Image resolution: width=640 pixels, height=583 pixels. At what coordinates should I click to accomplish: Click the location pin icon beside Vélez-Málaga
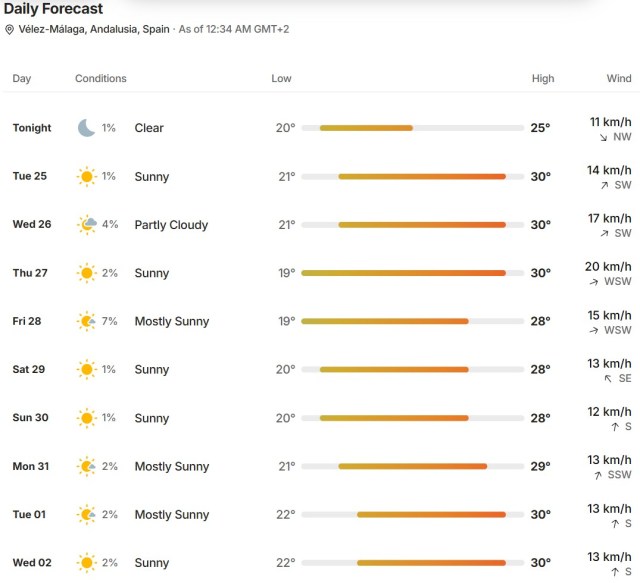(x=9, y=29)
